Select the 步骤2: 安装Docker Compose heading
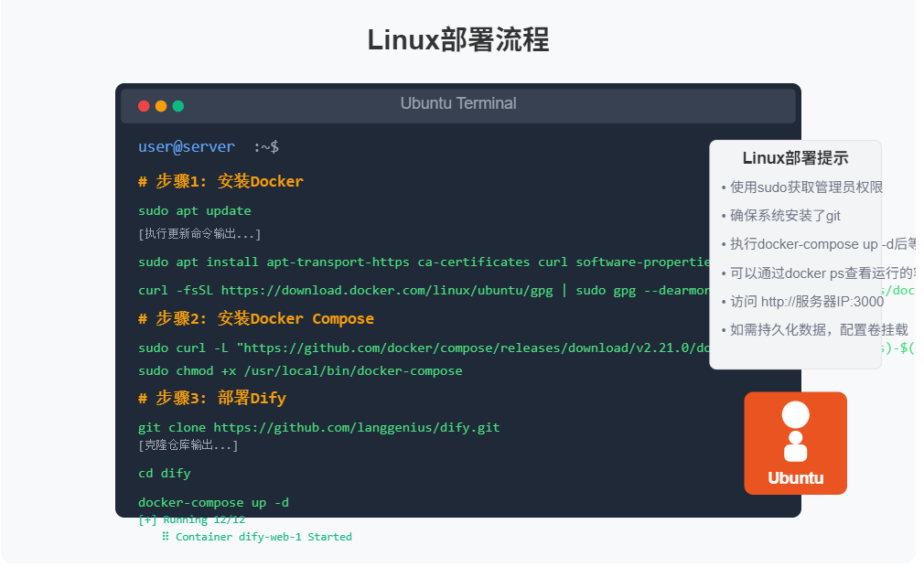This screenshot has height=567, width=924. tap(258, 320)
